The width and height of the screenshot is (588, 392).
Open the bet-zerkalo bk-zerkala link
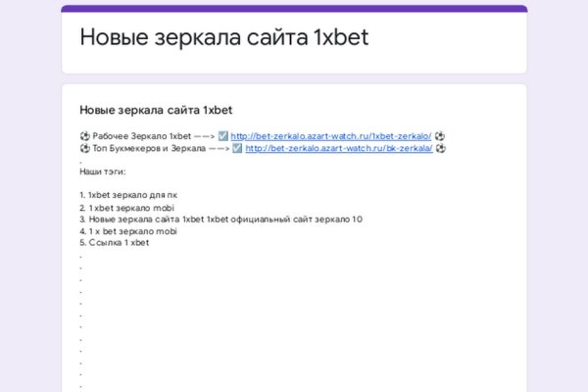point(338,149)
